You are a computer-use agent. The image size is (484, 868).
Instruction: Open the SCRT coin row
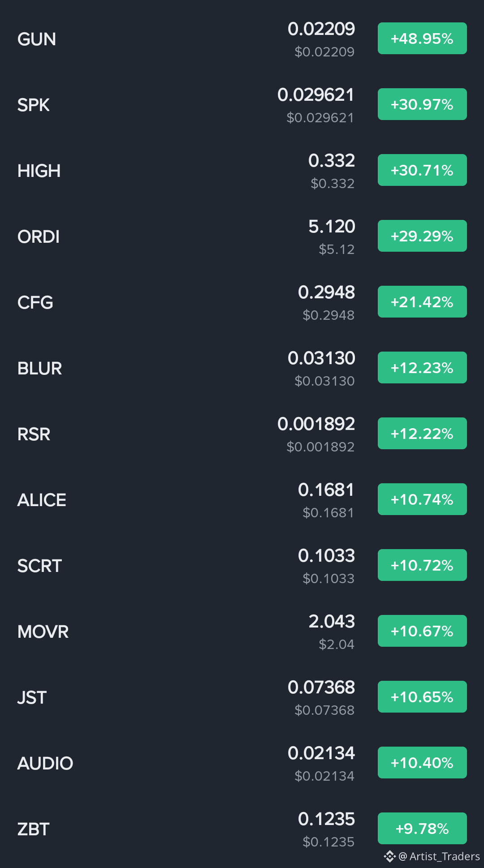(242, 566)
